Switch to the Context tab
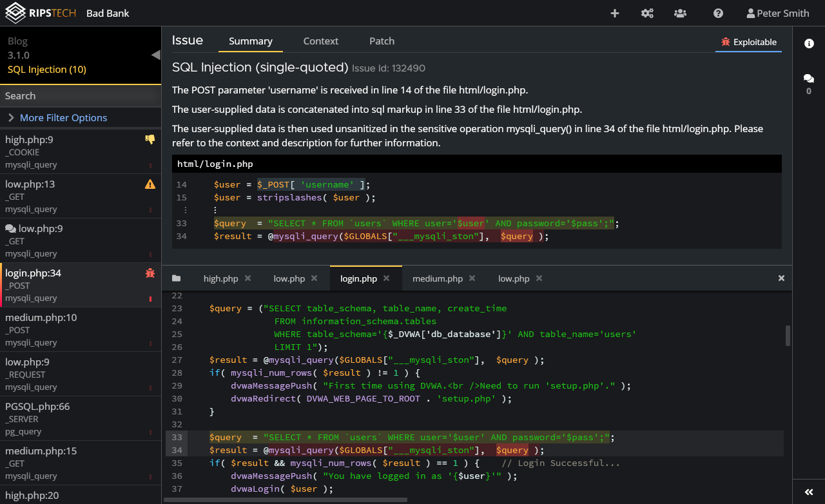The image size is (825, 504). click(320, 41)
